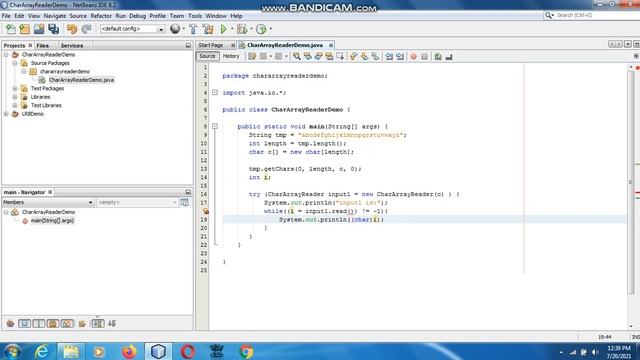640x360 pixels.
Task: Switch to the Services tab
Action: pyautogui.click(x=72, y=46)
